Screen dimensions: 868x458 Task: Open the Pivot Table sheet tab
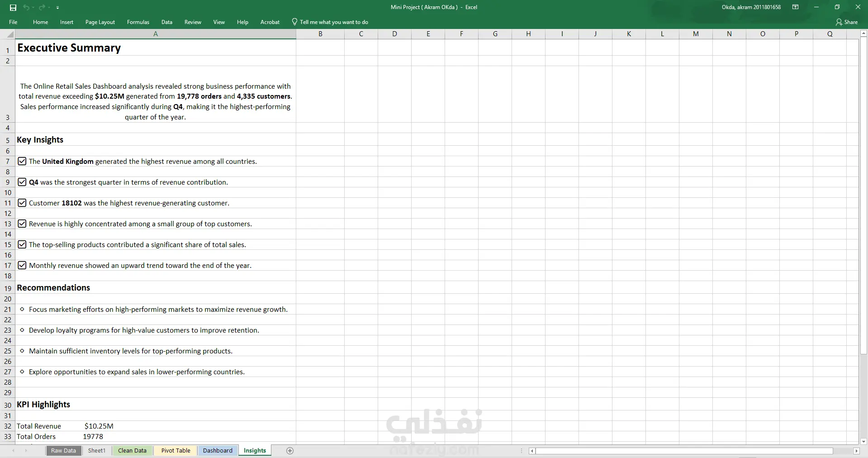tap(175, 451)
